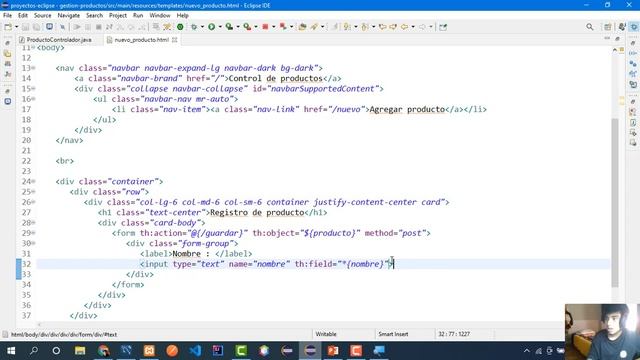
Task: Select the active Spring perspective icon
Action: [x=634, y=27]
